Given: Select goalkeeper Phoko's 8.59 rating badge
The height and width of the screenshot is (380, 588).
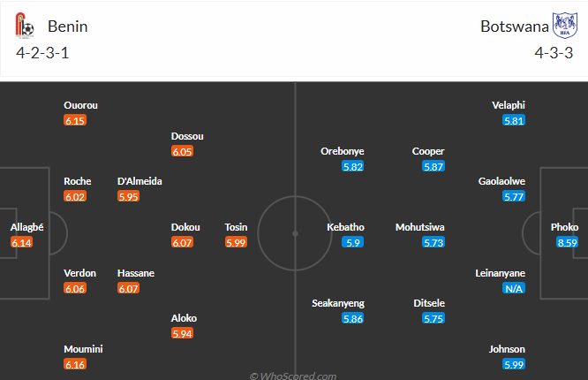Looking at the screenshot, I should pyautogui.click(x=565, y=242).
